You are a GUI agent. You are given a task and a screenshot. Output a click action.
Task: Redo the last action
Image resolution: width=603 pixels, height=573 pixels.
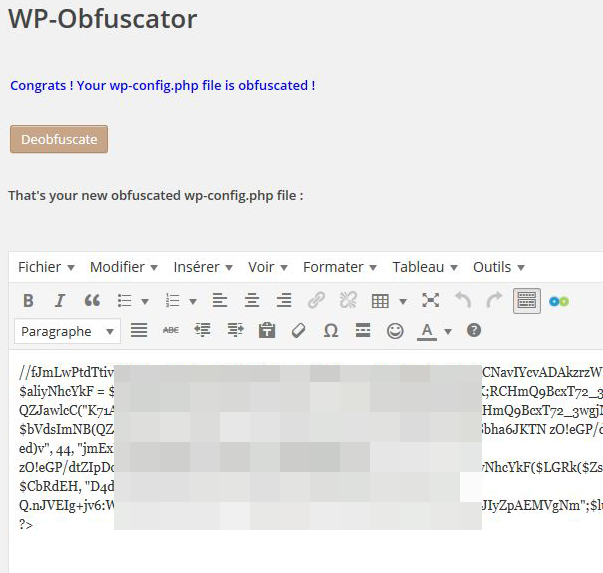[x=495, y=300]
